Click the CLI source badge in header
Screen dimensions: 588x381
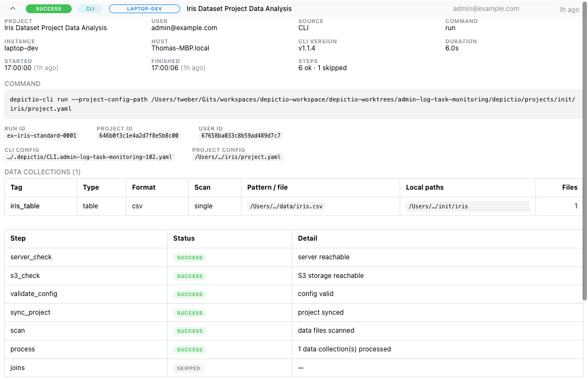[x=90, y=9]
